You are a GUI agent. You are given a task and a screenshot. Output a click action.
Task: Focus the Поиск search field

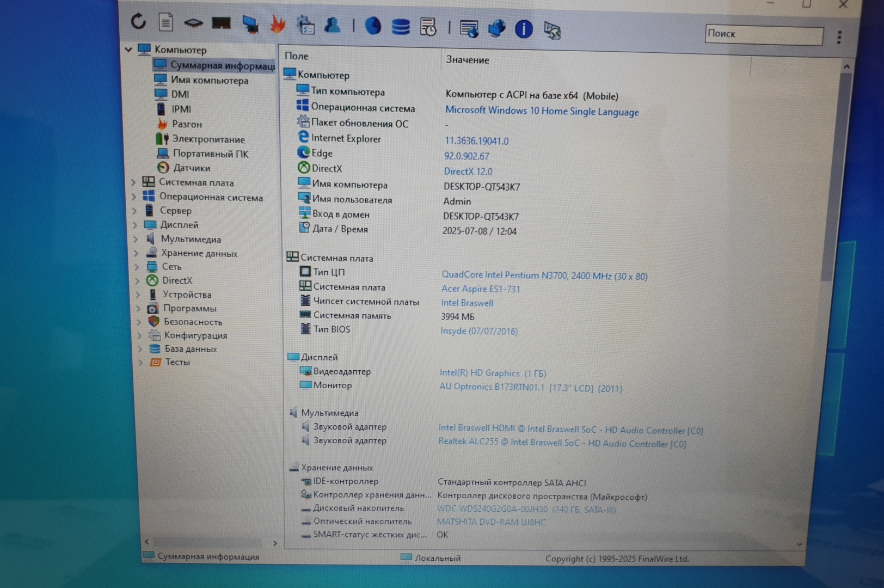(x=764, y=34)
